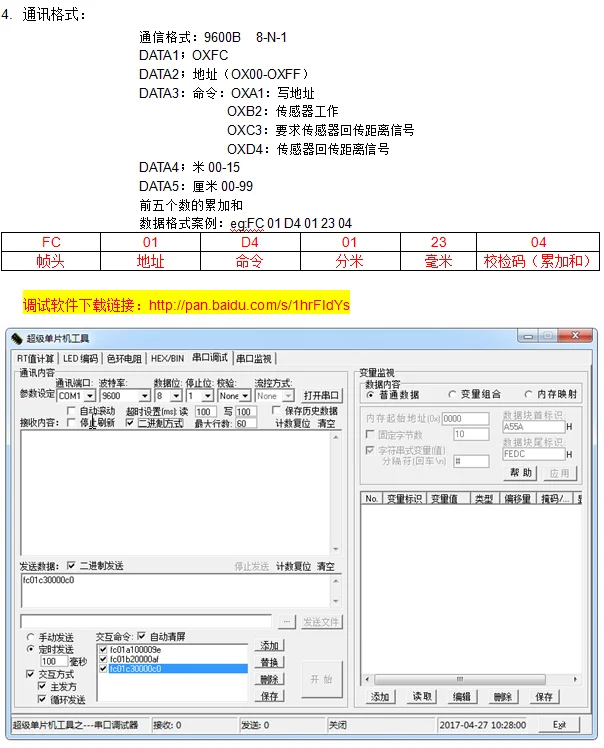604x748 pixels.
Task: Click the 变量标识 column header
Action: point(404,499)
